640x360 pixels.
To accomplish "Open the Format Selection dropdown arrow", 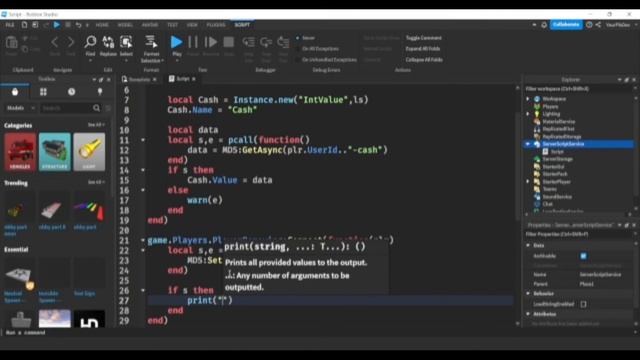I will point(162,61).
